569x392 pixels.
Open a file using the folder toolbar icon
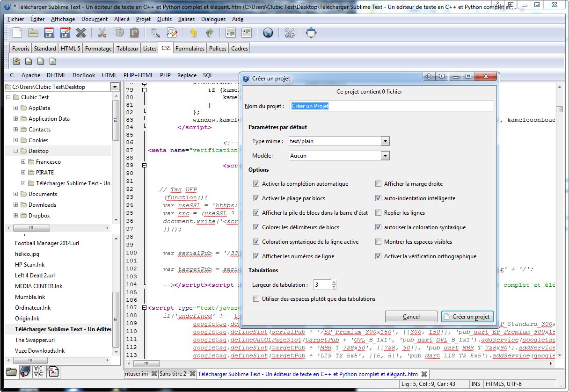pos(33,33)
